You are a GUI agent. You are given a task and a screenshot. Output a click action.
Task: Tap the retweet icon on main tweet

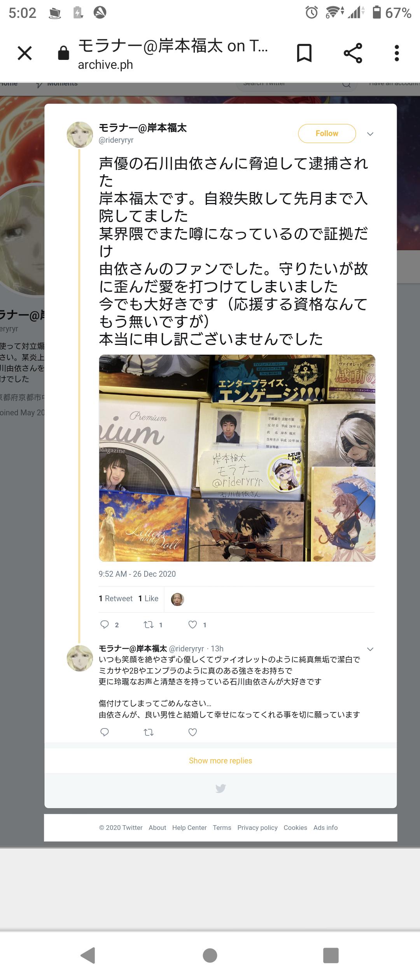coord(149,625)
